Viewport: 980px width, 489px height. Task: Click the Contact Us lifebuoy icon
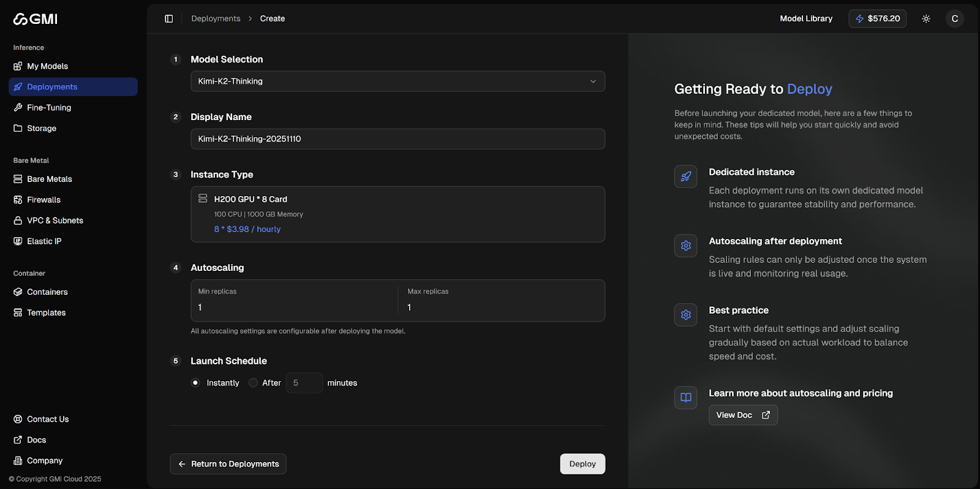tap(18, 420)
